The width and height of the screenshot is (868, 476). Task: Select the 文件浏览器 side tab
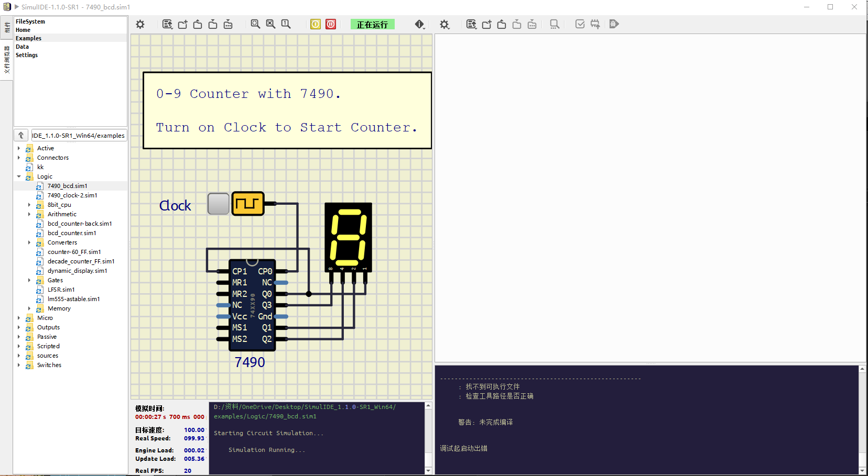click(7, 59)
